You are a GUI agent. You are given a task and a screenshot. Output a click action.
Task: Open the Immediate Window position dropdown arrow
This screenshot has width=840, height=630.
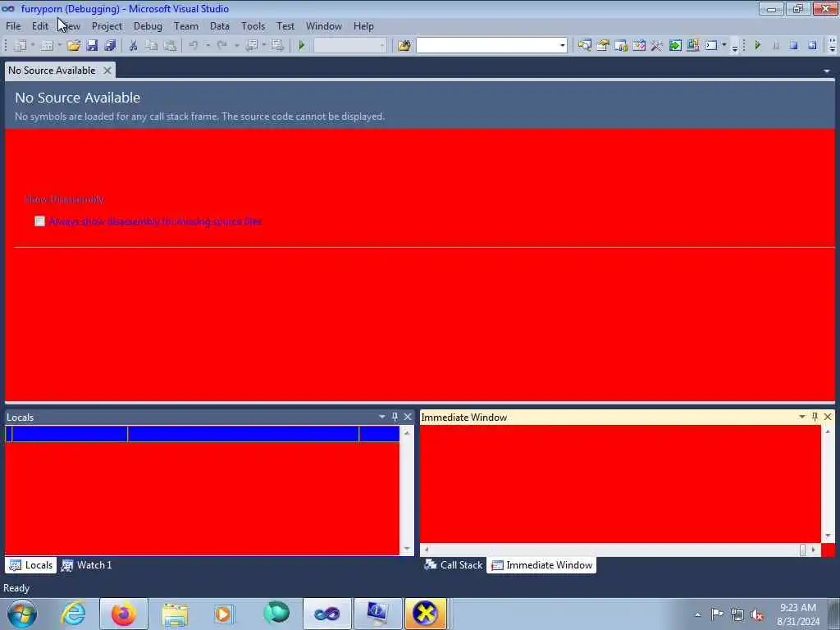tap(802, 416)
